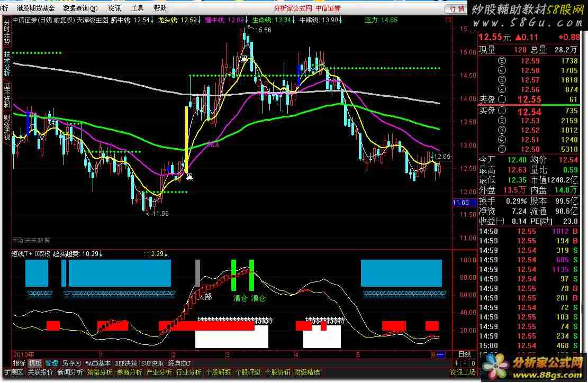The image size is (588, 383).
Task: Click the 管理 tab below the chart
Action: 51,363
